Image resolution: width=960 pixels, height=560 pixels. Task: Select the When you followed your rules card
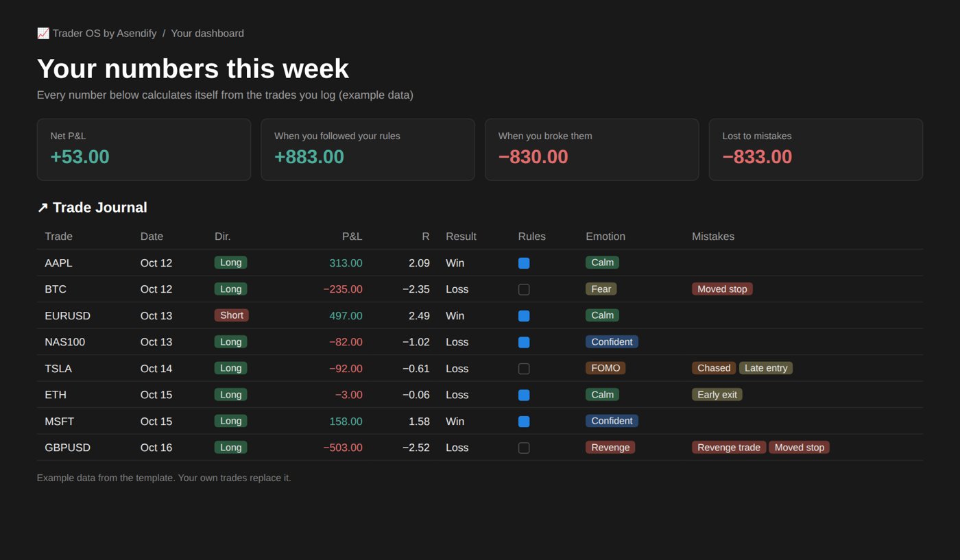point(368,149)
